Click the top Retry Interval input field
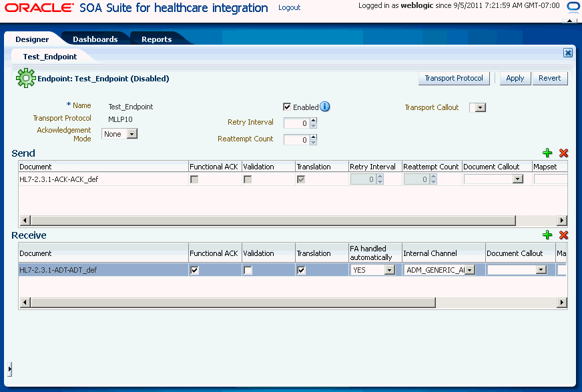This screenshot has width=582, height=392. (296, 123)
